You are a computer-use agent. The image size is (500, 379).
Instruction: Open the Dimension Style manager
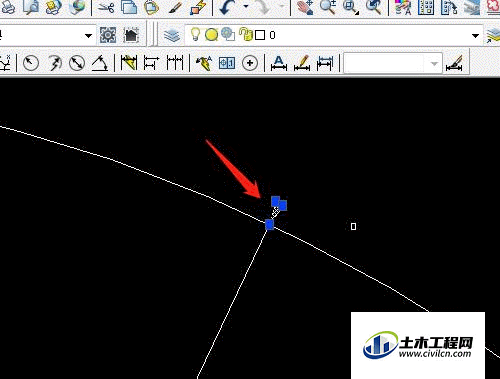(x=454, y=63)
